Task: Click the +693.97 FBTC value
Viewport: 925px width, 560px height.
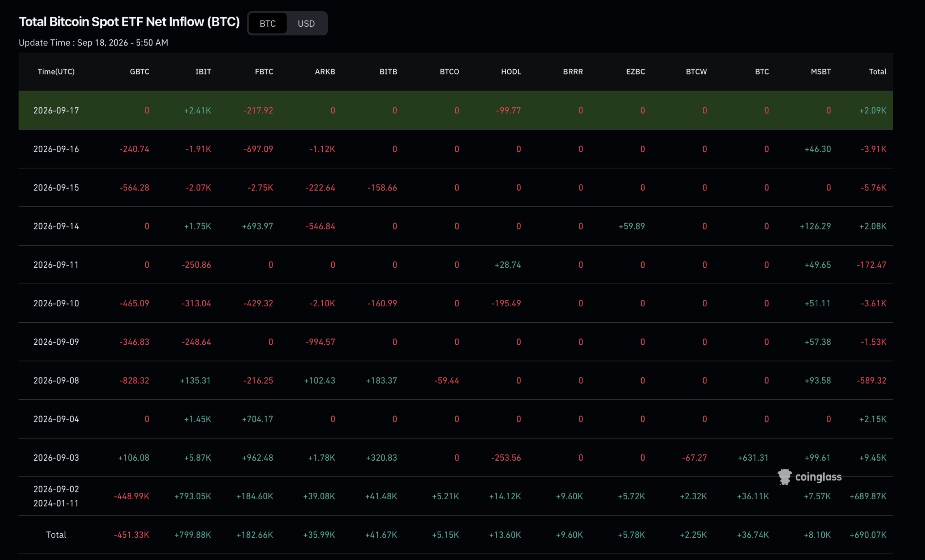Action: click(x=258, y=226)
